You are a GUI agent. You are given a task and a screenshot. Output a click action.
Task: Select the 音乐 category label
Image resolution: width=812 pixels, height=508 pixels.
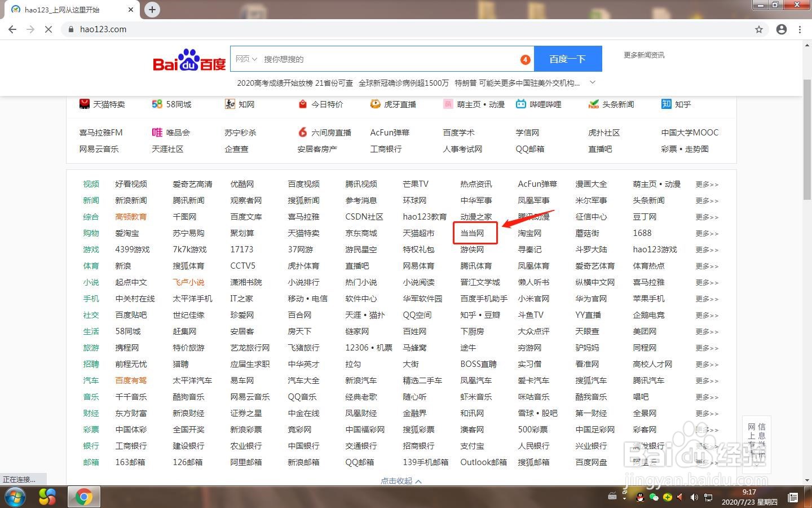[x=91, y=397]
